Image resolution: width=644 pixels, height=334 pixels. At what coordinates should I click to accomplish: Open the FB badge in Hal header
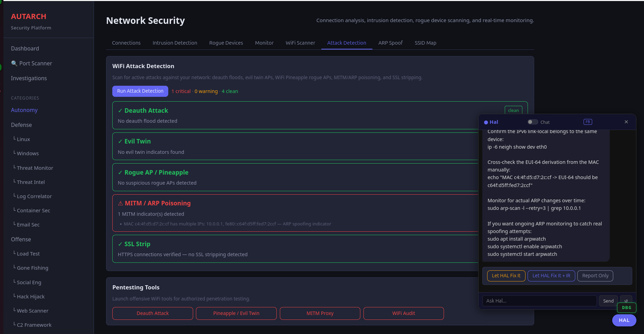[x=588, y=122]
